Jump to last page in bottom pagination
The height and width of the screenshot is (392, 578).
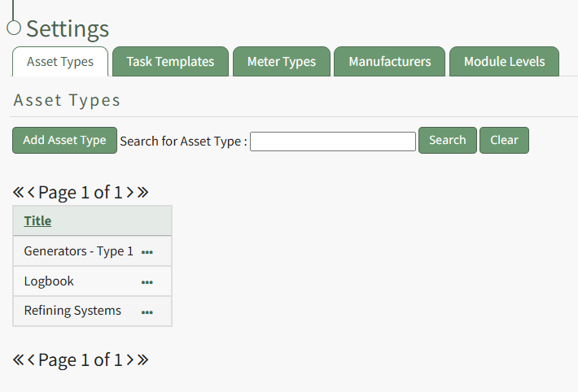tap(142, 360)
